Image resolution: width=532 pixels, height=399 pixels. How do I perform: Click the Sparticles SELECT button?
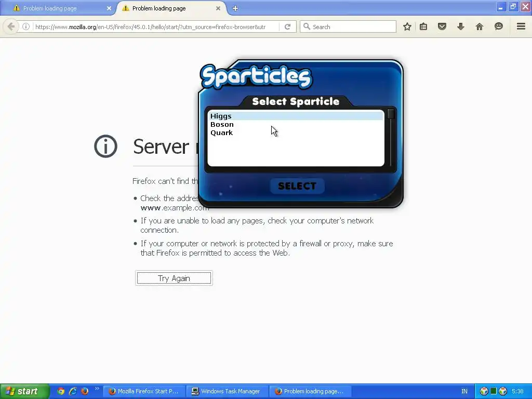pos(297,186)
